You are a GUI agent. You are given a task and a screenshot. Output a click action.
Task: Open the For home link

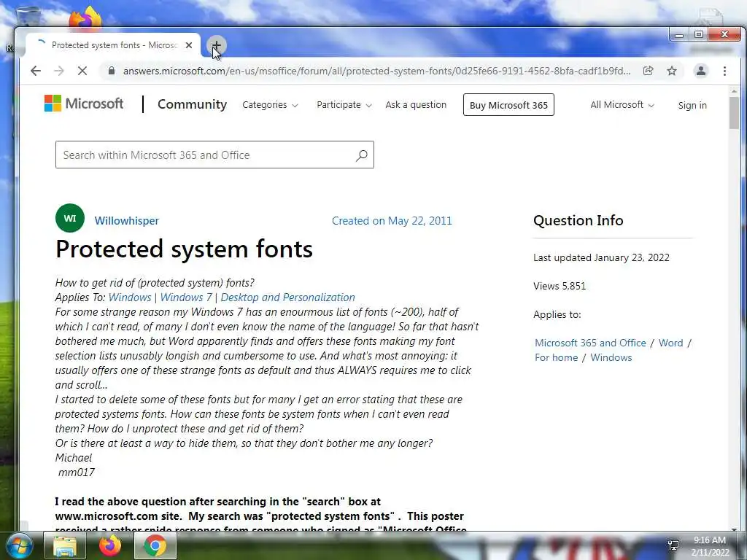pos(556,357)
